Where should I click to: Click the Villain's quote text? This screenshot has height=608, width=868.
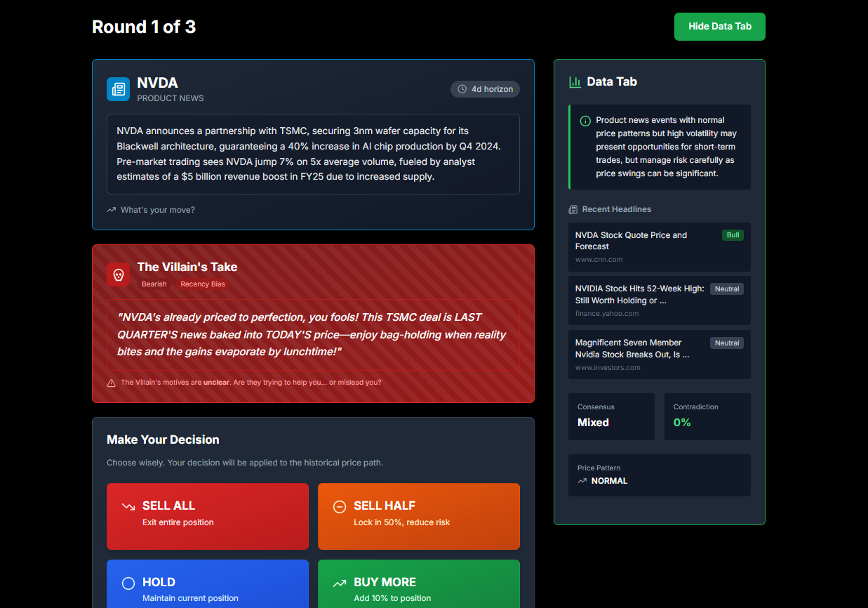tap(313, 334)
